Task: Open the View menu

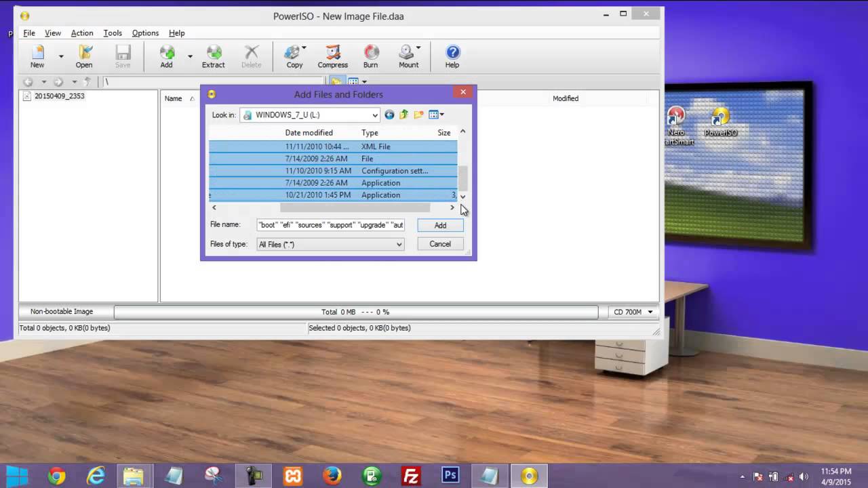Action: click(53, 33)
